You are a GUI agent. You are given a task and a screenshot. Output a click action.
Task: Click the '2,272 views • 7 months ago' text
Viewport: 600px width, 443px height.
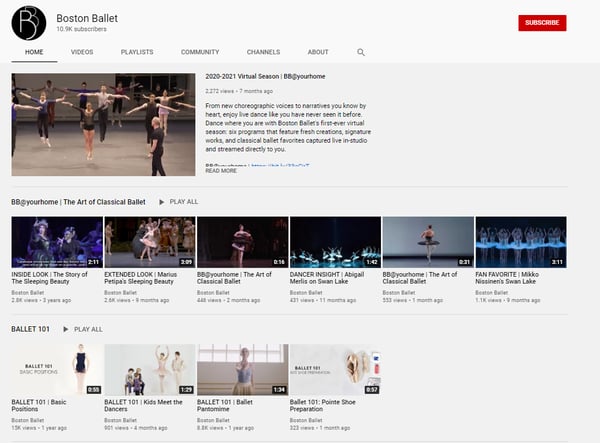coord(239,91)
